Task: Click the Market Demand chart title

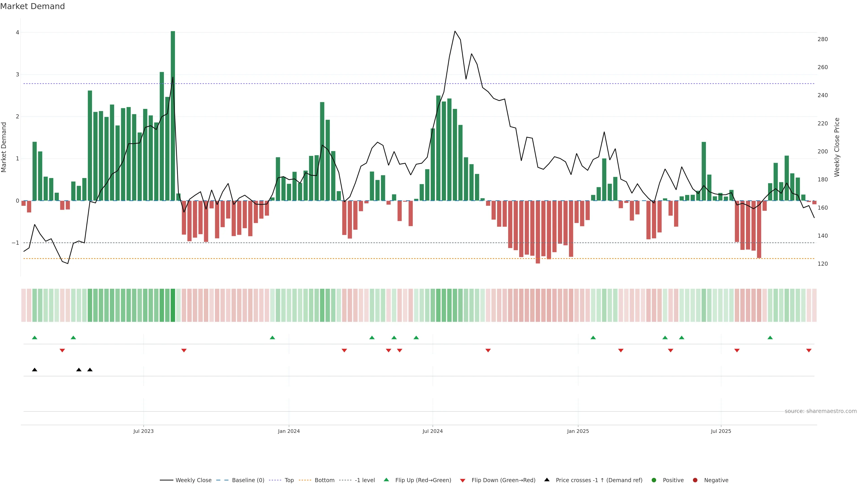Action: tap(32, 6)
